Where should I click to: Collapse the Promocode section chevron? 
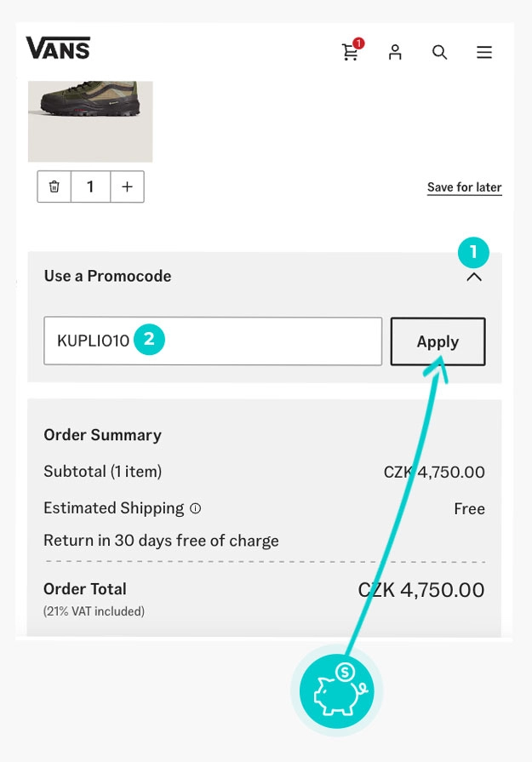[474, 277]
